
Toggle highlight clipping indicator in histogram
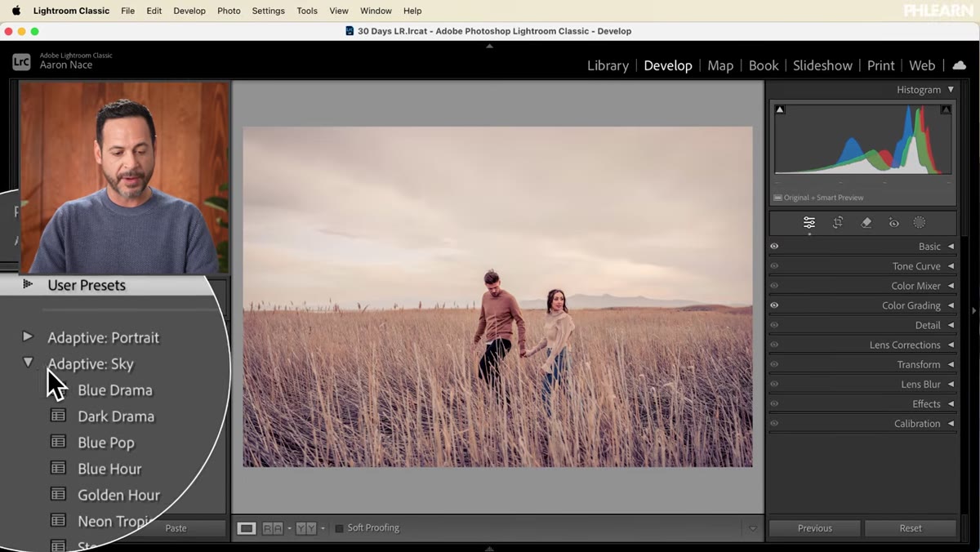pos(946,109)
